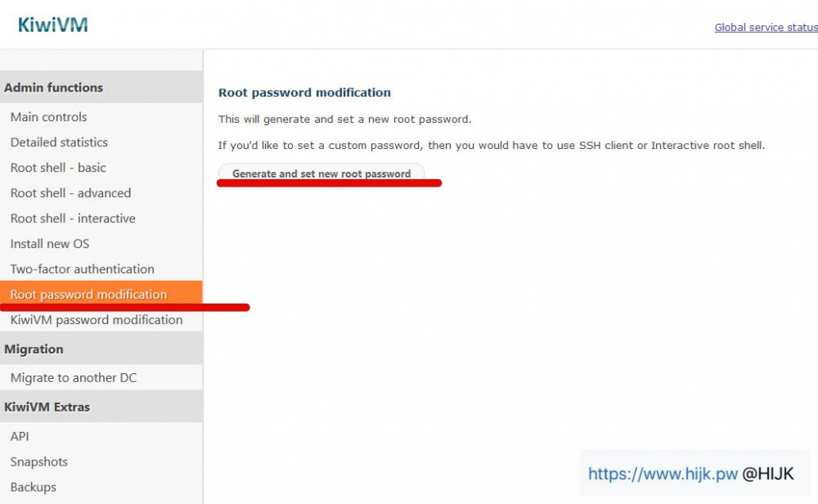Select Migrate to another DC

74,378
